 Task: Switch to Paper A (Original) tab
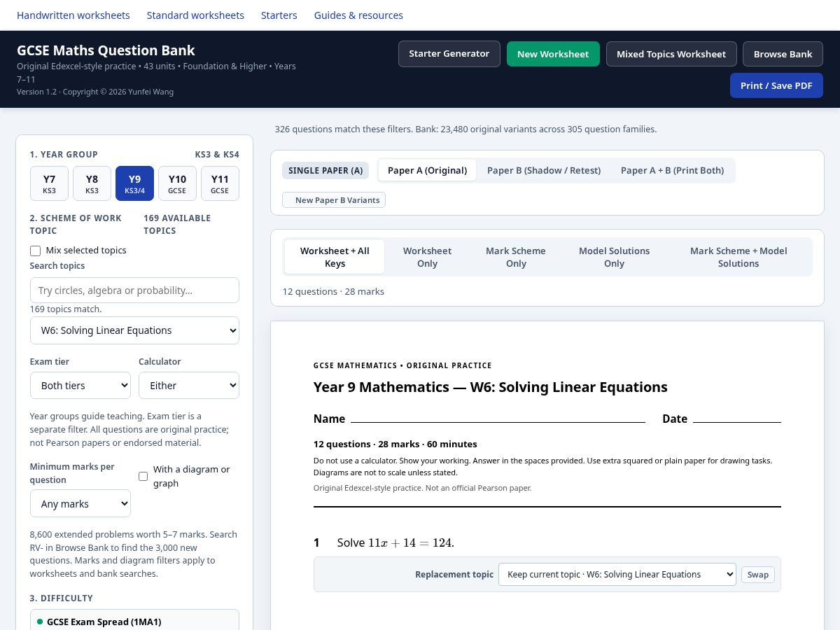pyautogui.click(x=427, y=170)
